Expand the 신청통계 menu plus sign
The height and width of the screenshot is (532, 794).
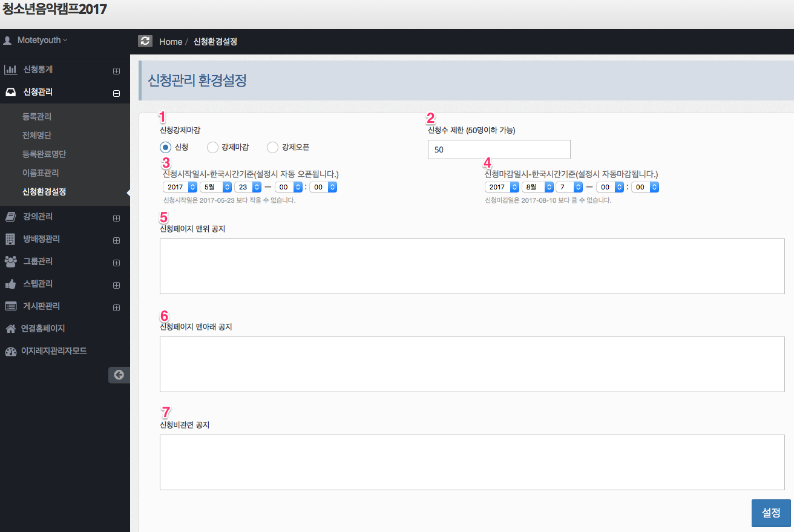tap(117, 71)
